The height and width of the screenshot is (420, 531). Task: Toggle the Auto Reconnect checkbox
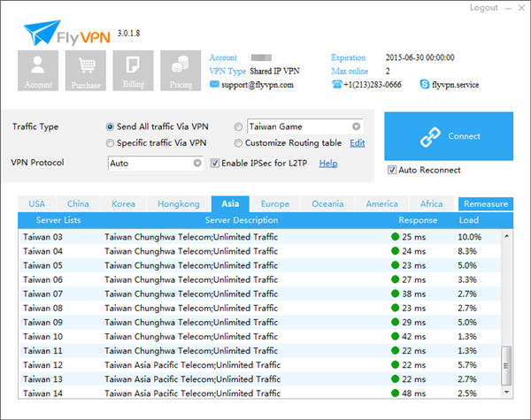pos(392,170)
